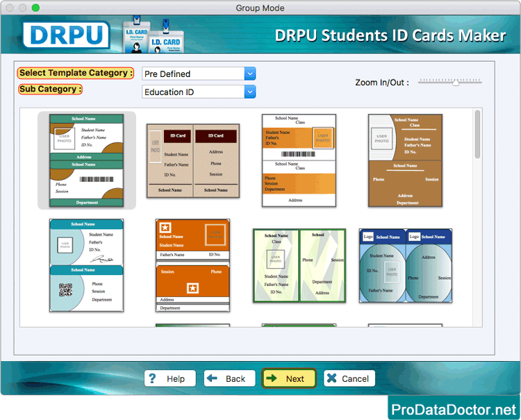Click the Pre Defined dropdown arrow
The height and width of the screenshot is (420, 521).
[x=250, y=74]
